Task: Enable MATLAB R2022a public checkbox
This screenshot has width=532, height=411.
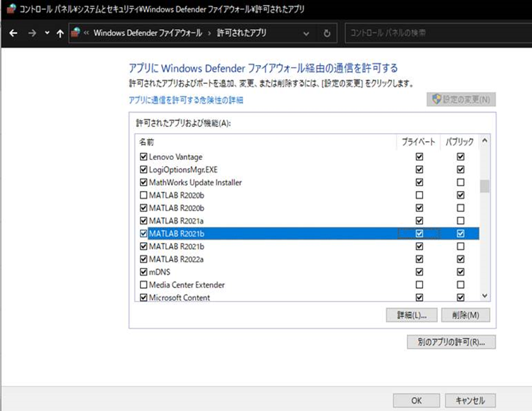Action: pyautogui.click(x=460, y=259)
